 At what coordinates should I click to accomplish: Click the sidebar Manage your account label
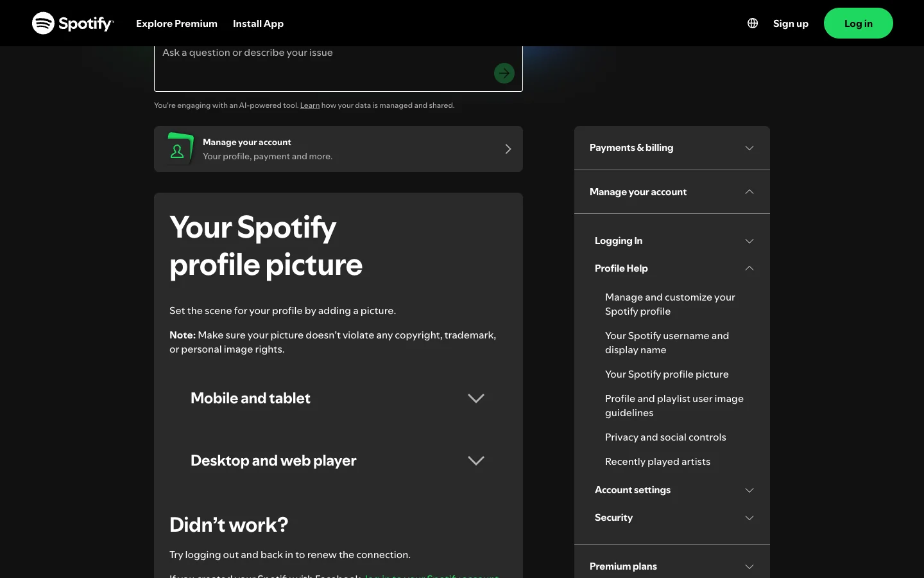click(x=638, y=192)
